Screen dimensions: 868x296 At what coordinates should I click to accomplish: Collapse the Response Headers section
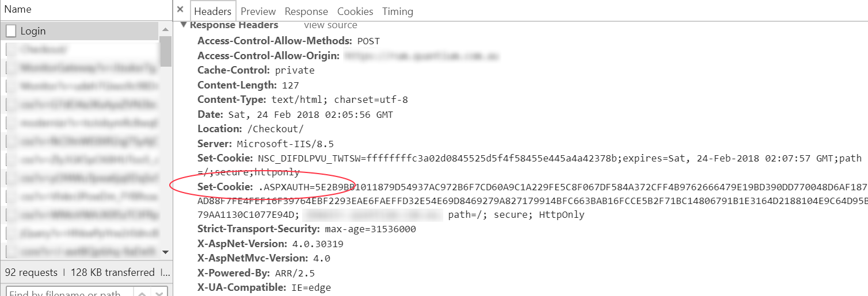pyautogui.click(x=184, y=25)
